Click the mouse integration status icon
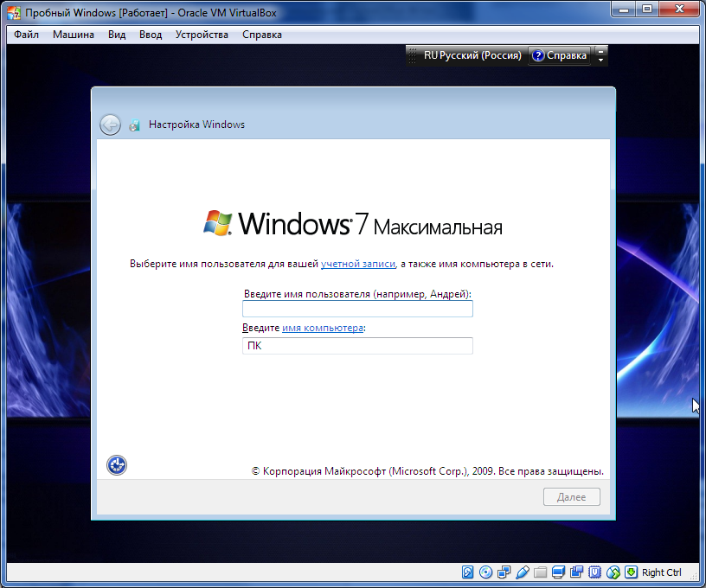Screen dimensions: 706x588 point(613,572)
